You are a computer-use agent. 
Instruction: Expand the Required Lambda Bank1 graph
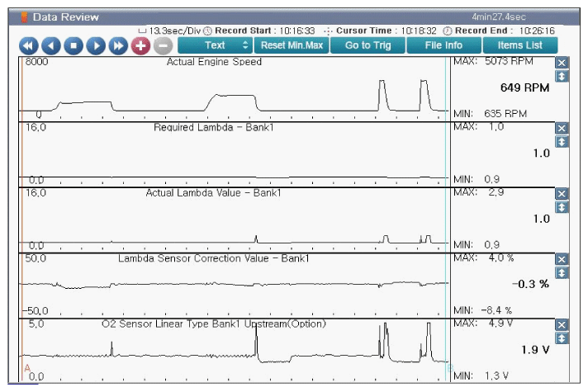coord(562,141)
